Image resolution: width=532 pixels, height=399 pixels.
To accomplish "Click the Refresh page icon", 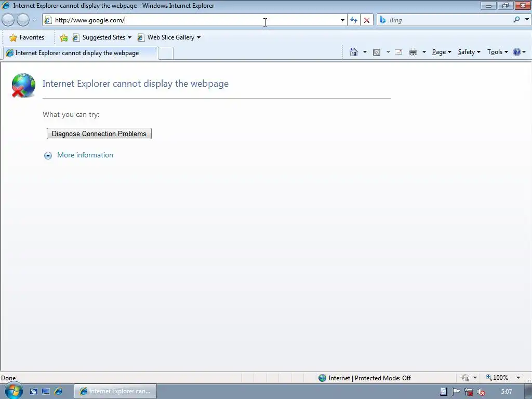I will coord(354,20).
